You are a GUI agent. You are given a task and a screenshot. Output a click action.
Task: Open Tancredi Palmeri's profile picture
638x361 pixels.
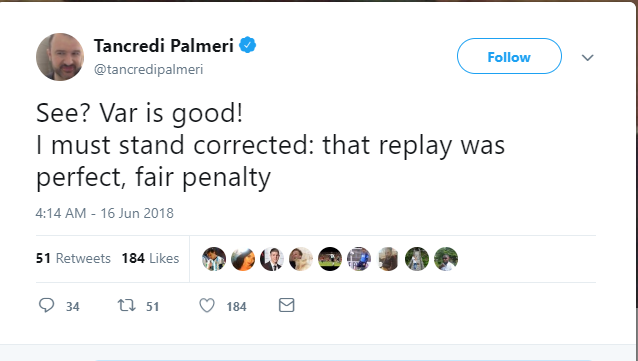(x=60, y=57)
